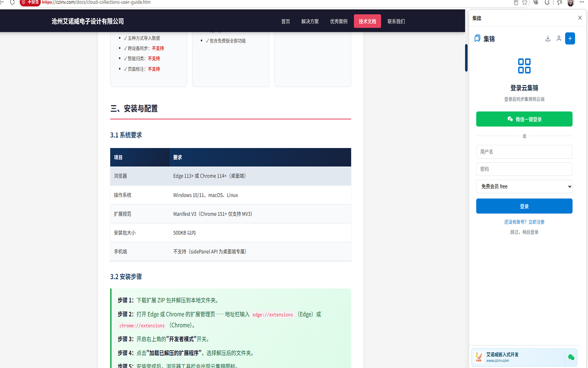Close the 集锦 side panel

coord(580,18)
